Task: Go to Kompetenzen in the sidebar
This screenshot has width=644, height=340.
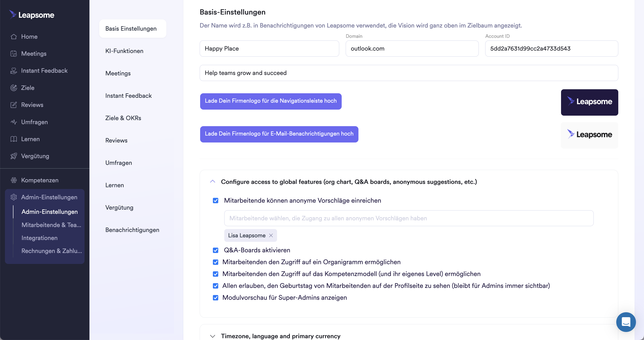Action: coord(40,180)
